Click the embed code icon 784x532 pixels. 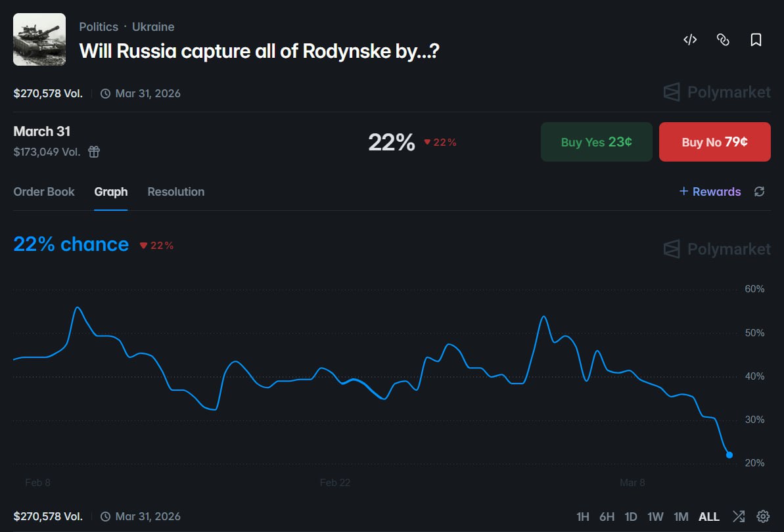coord(689,39)
